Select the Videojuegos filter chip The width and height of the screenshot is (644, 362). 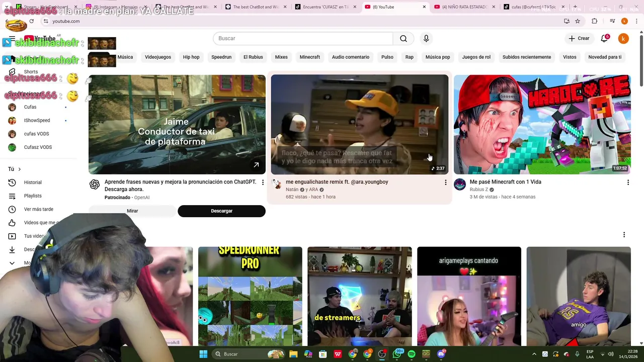[158, 57]
